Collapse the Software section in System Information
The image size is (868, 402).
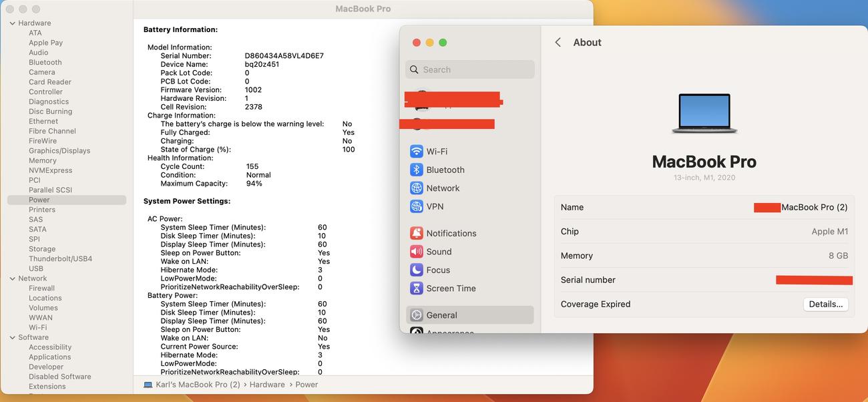12,337
